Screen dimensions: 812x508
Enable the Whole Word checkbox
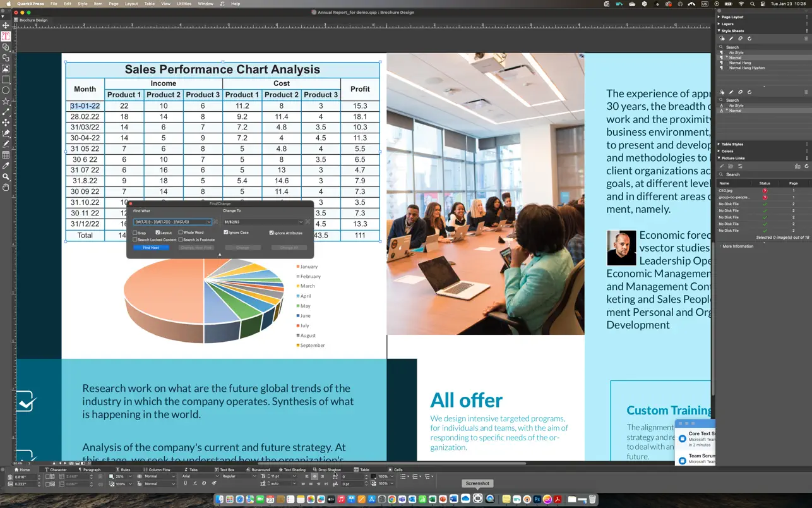coord(181,233)
